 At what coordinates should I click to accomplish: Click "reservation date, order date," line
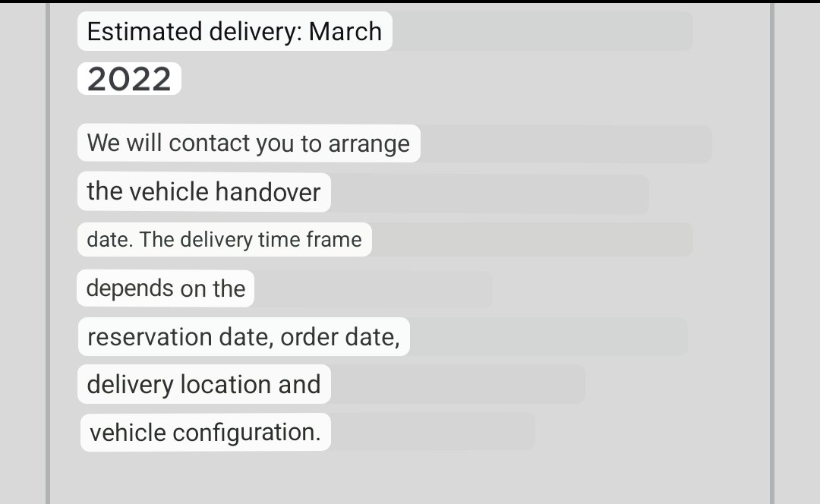coord(243,337)
